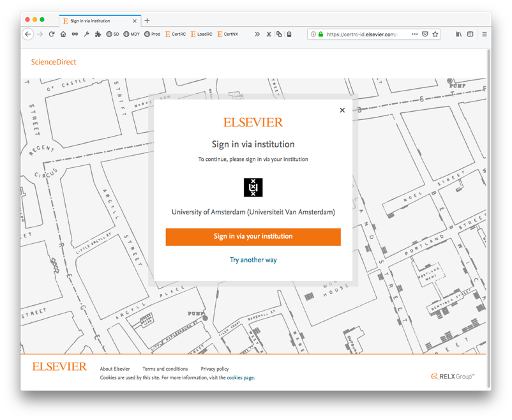Open the Prod bookmark

[x=152, y=34]
